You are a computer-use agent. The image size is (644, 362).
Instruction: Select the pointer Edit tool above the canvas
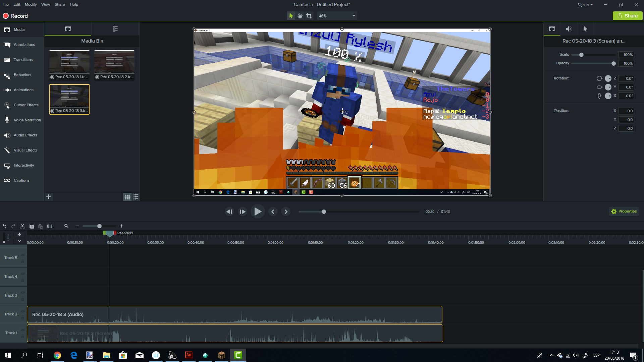[x=291, y=16]
